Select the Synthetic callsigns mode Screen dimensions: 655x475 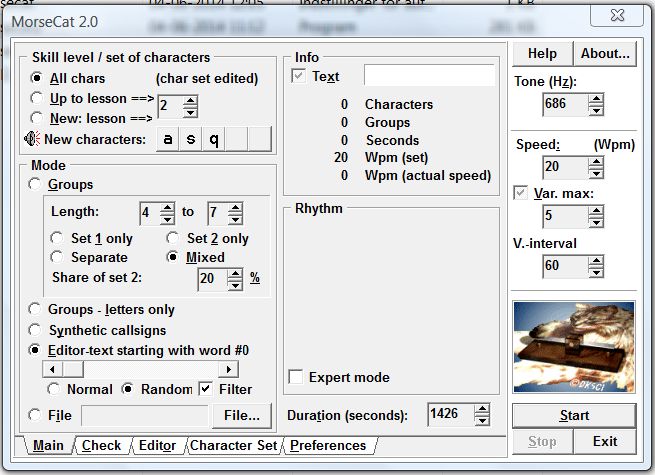[37, 330]
